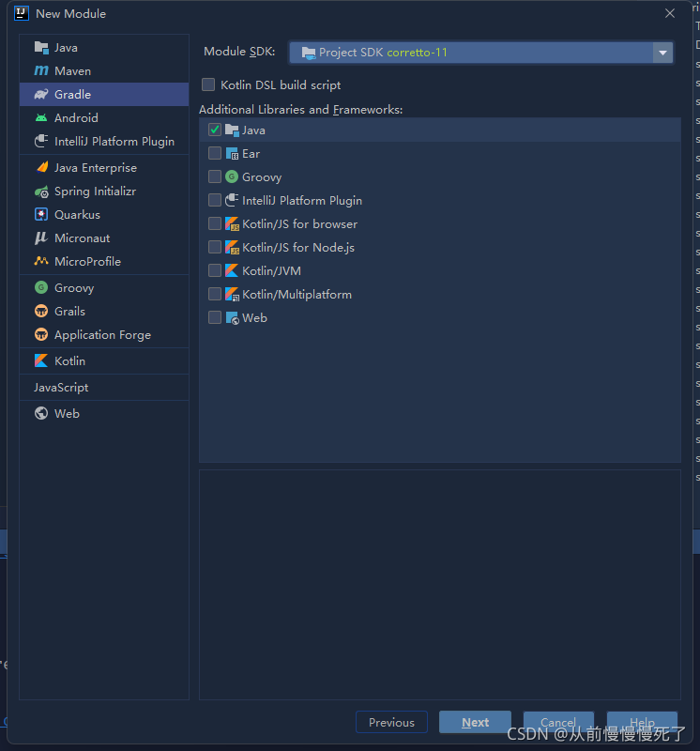Click the Project SDK corretto-11 combo box

point(481,53)
